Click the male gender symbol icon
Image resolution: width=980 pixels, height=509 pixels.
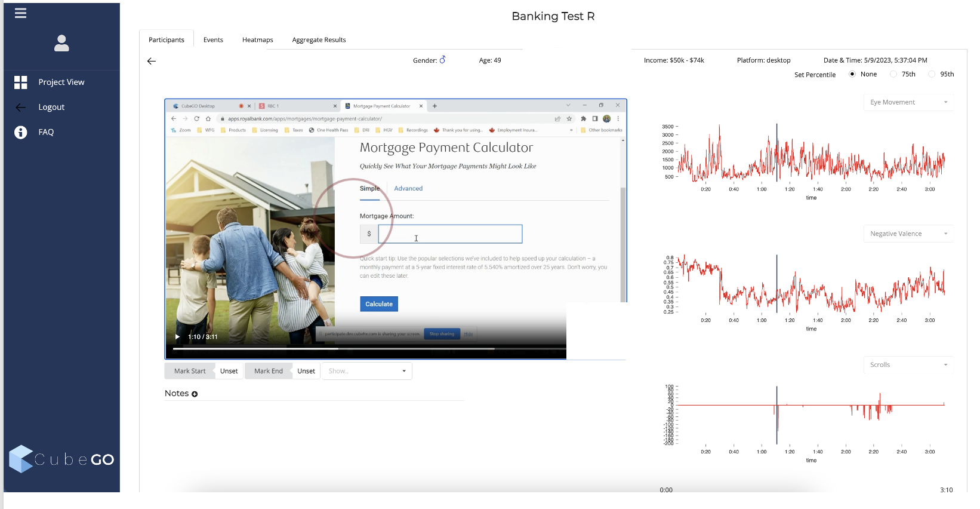click(x=442, y=60)
